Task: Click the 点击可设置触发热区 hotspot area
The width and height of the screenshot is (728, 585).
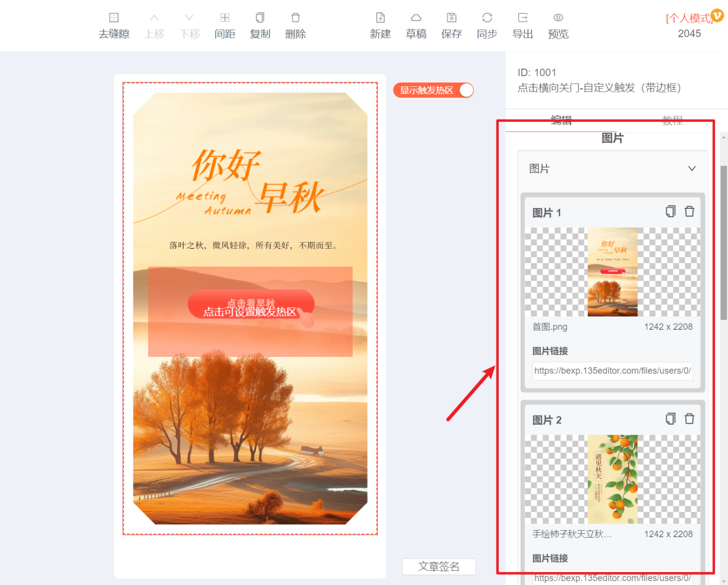Action: [x=250, y=312]
